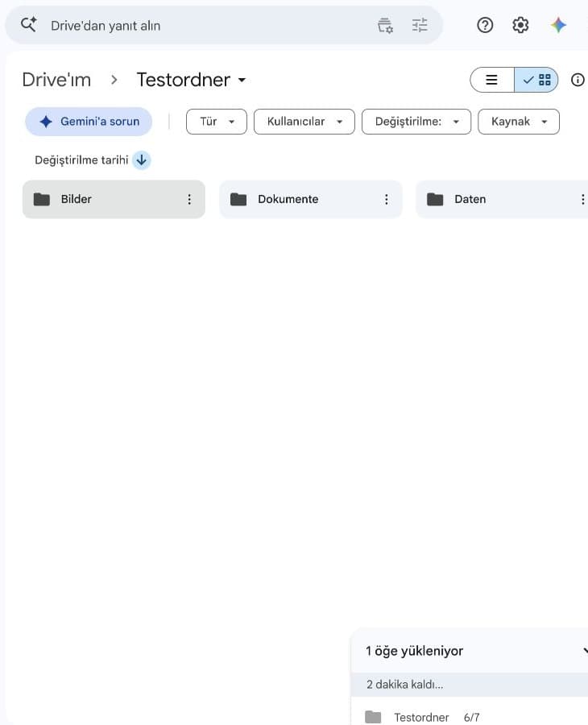Image resolution: width=588 pixels, height=725 pixels.
Task: Open advanced search filter options icon
Action: tap(420, 25)
